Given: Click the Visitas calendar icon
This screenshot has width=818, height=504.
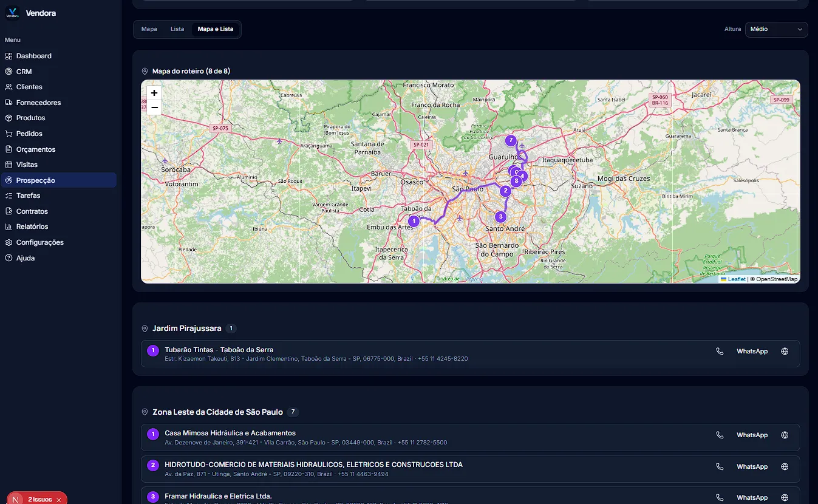Looking at the screenshot, I should [9, 165].
